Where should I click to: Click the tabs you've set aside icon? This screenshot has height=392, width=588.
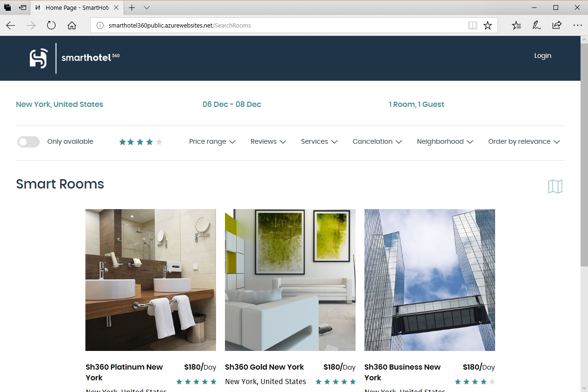pyautogui.click(x=7, y=8)
